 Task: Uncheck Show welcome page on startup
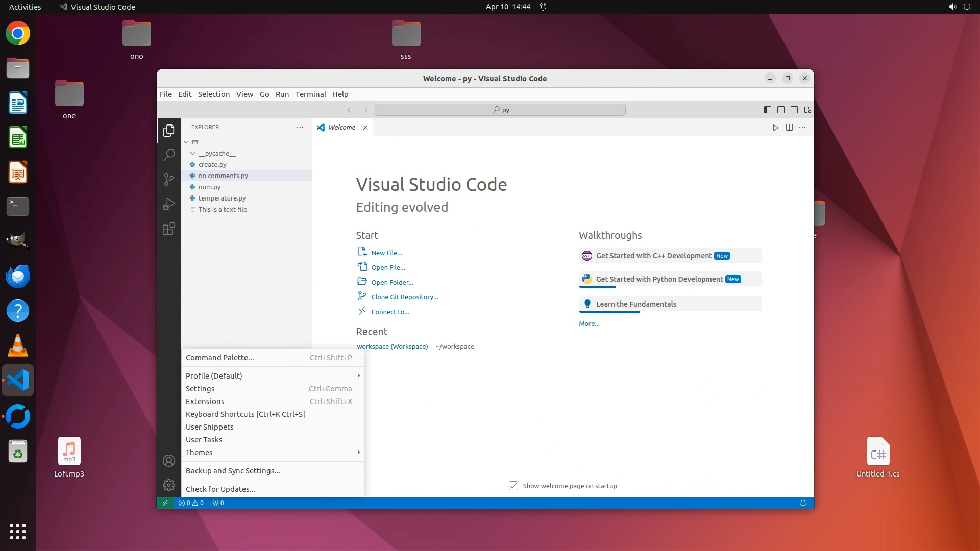click(x=513, y=486)
